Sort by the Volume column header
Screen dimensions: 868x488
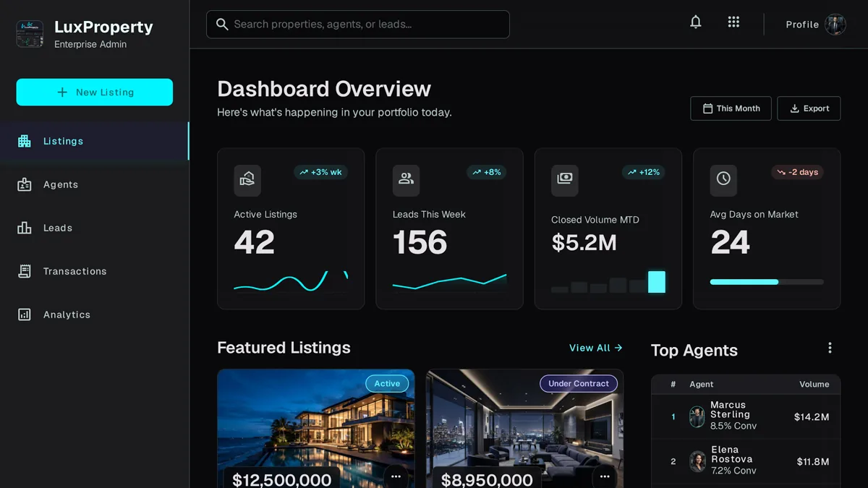click(x=814, y=385)
